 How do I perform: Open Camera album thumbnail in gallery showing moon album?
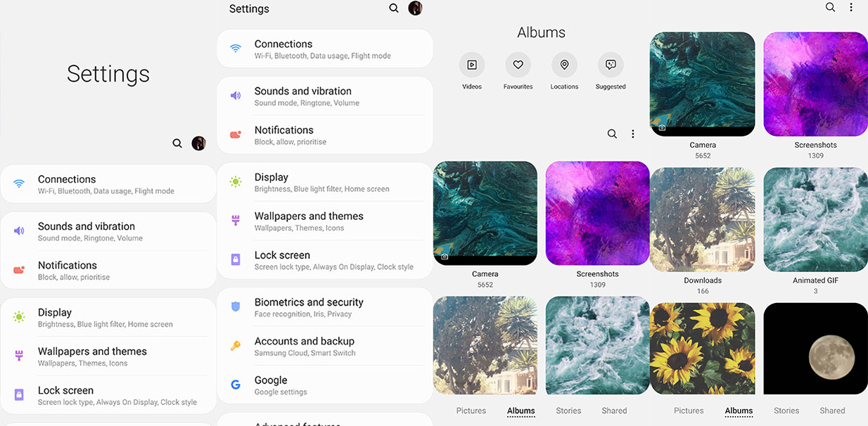point(703,84)
